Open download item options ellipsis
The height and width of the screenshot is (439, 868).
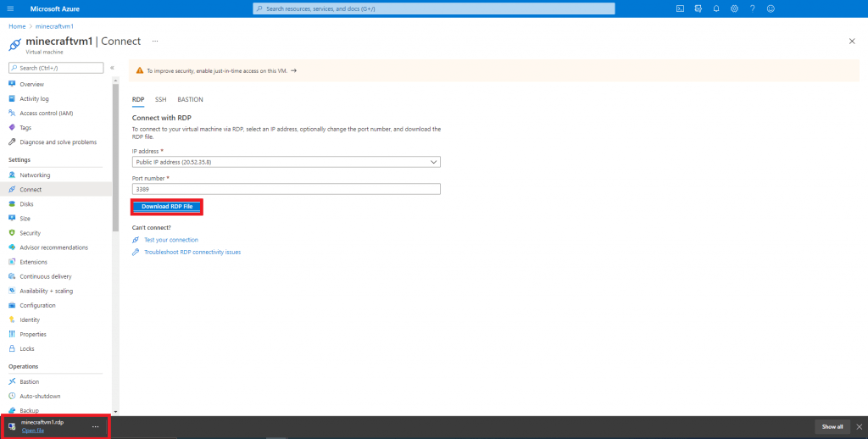[x=96, y=426]
